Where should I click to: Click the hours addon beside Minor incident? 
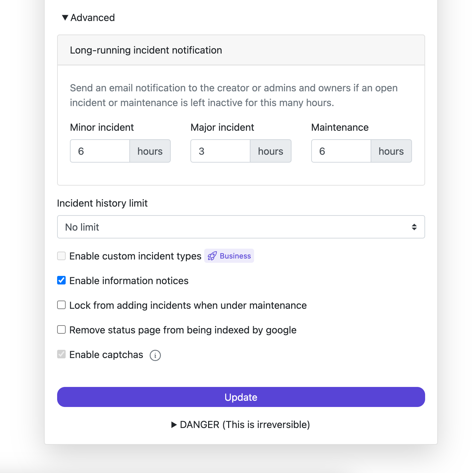click(x=150, y=151)
